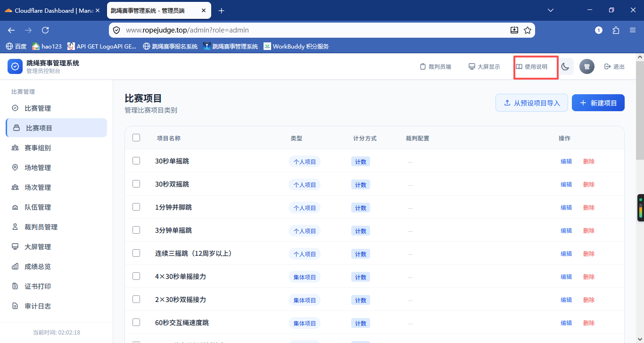644x343 pixels.
Task: Check the box for 3分钟单摇跳
Action: 136,230
